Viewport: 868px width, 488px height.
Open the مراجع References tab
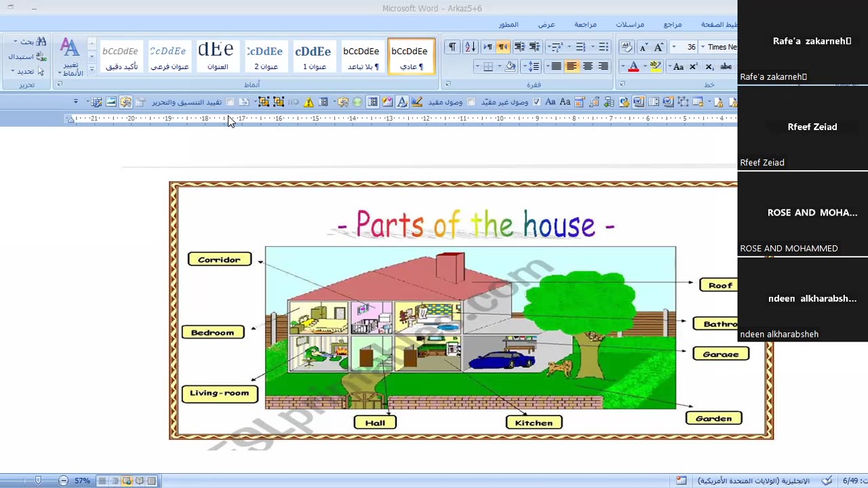673,24
